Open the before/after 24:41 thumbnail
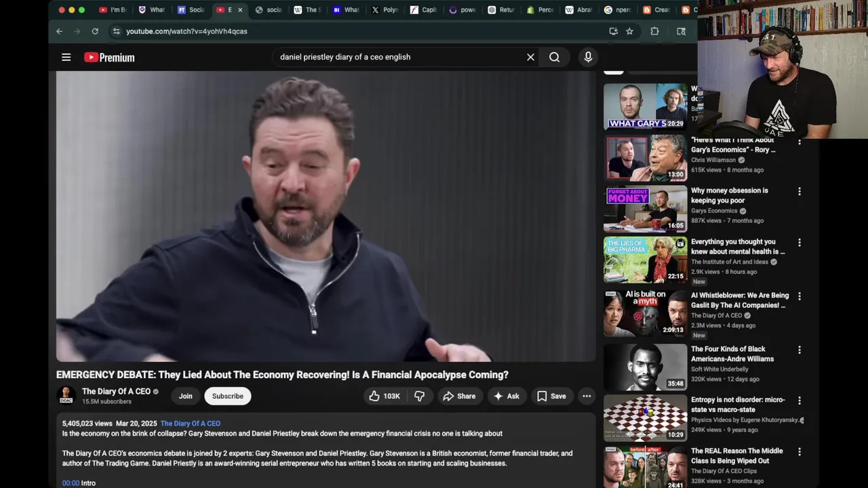The width and height of the screenshot is (868, 488). click(x=645, y=467)
